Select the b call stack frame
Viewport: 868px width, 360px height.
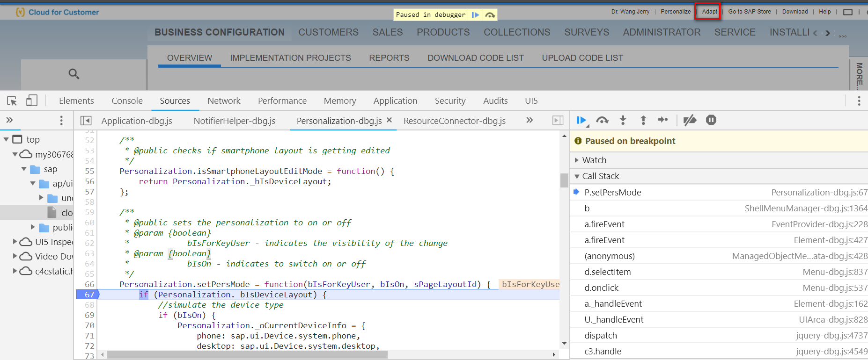click(719, 208)
